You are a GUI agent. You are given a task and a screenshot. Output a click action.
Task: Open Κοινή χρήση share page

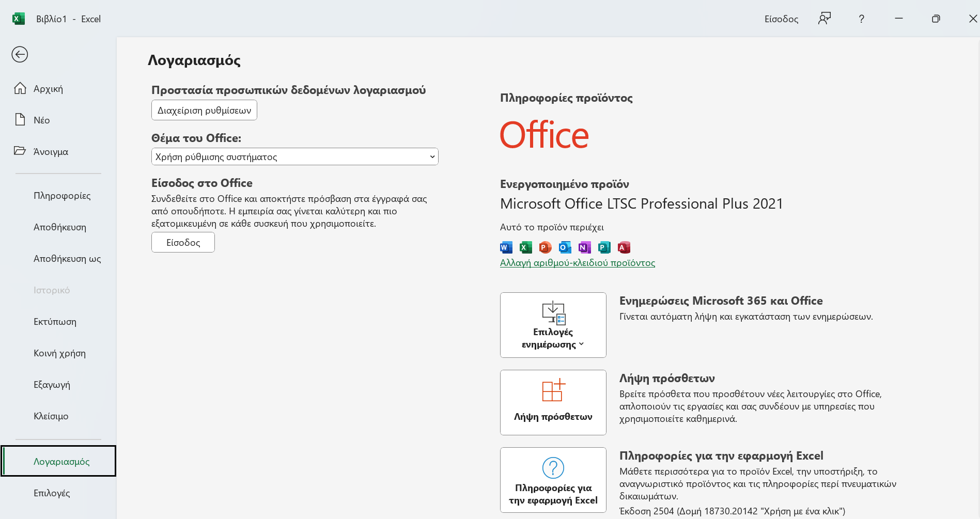click(x=59, y=353)
